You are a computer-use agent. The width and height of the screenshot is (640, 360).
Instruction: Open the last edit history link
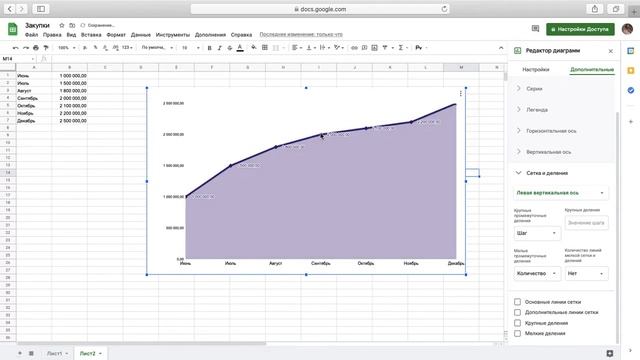301,35
